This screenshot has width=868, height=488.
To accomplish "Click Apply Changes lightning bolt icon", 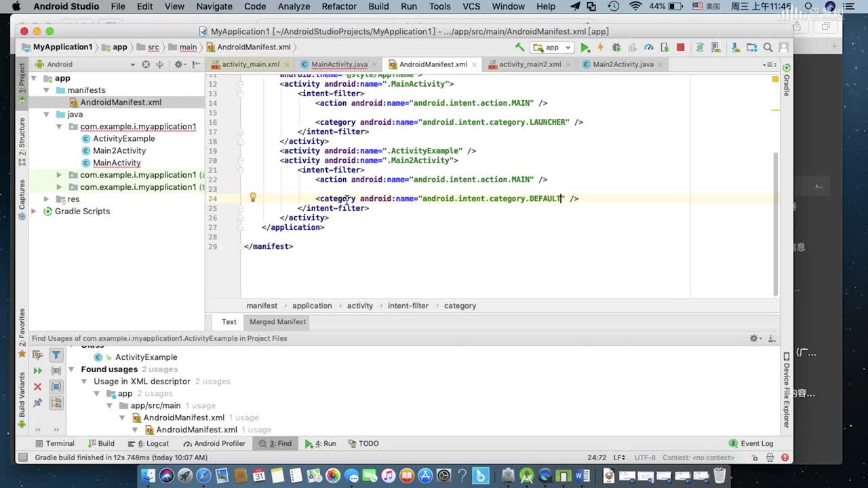I will click(x=600, y=47).
